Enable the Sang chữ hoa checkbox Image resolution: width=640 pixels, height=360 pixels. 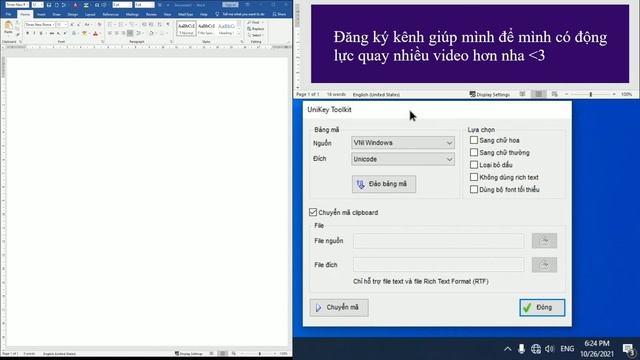tap(473, 140)
